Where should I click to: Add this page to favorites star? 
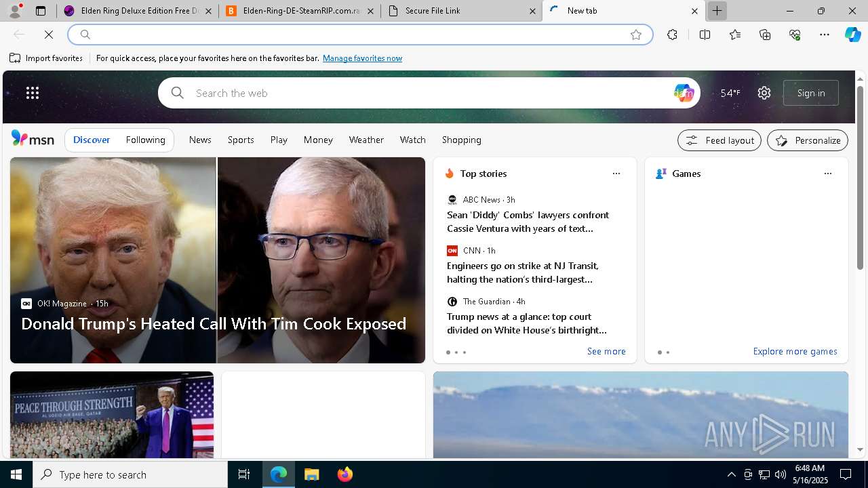[x=636, y=35]
